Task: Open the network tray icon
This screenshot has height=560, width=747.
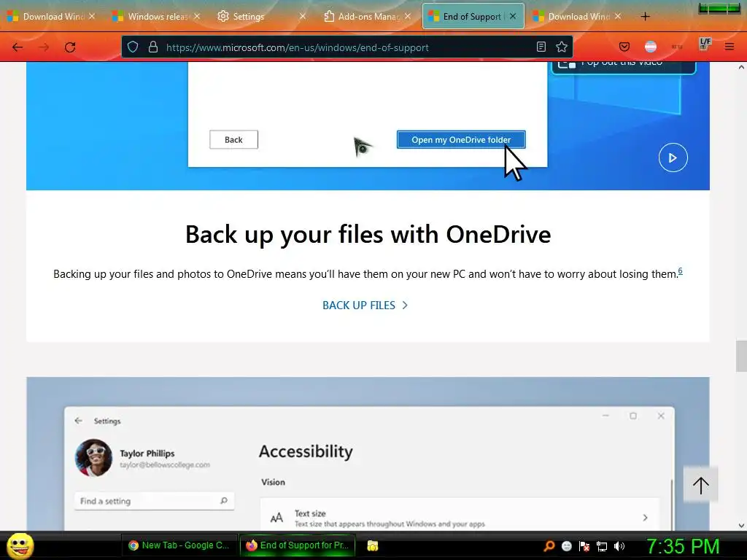Action: point(602,546)
